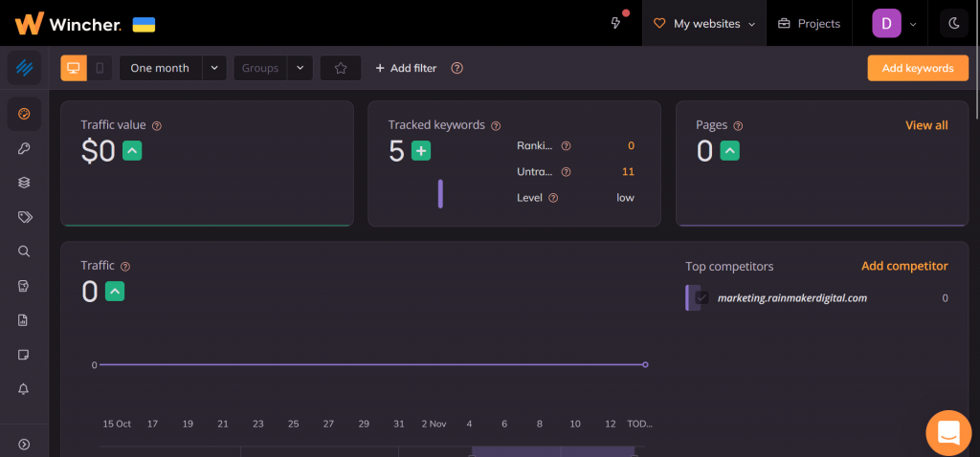Click the Add keywords button
The height and width of the screenshot is (457, 980).
tap(917, 68)
